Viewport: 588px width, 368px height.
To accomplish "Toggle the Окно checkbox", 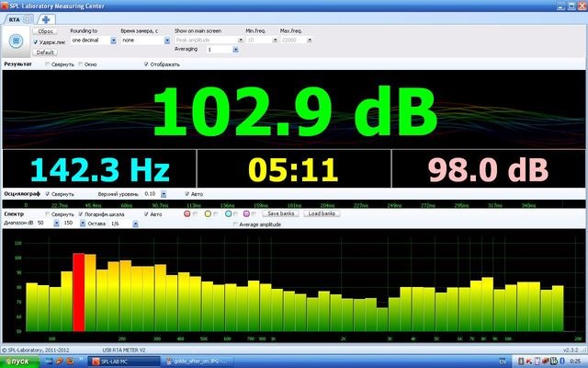I will coord(81,64).
